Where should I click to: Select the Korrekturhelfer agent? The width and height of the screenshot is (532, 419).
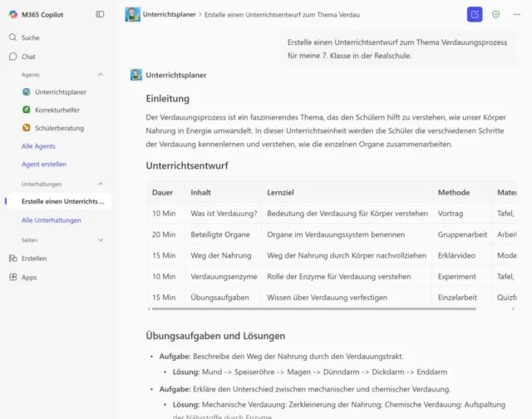tap(59, 110)
